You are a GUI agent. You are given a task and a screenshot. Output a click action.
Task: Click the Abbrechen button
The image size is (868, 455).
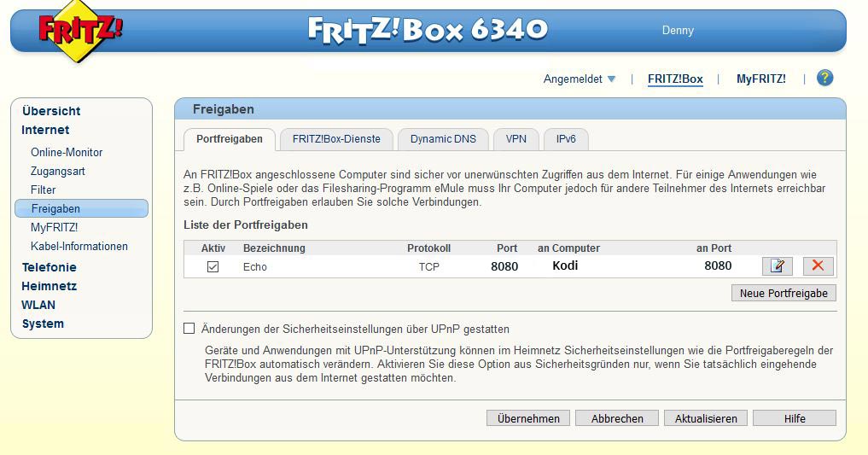[617, 418]
